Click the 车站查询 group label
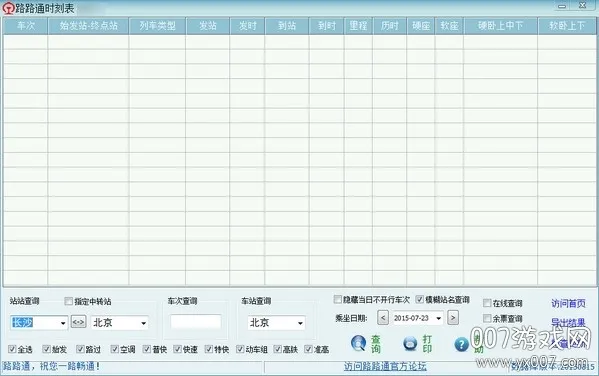 pyautogui.click(x=256, y=301)
